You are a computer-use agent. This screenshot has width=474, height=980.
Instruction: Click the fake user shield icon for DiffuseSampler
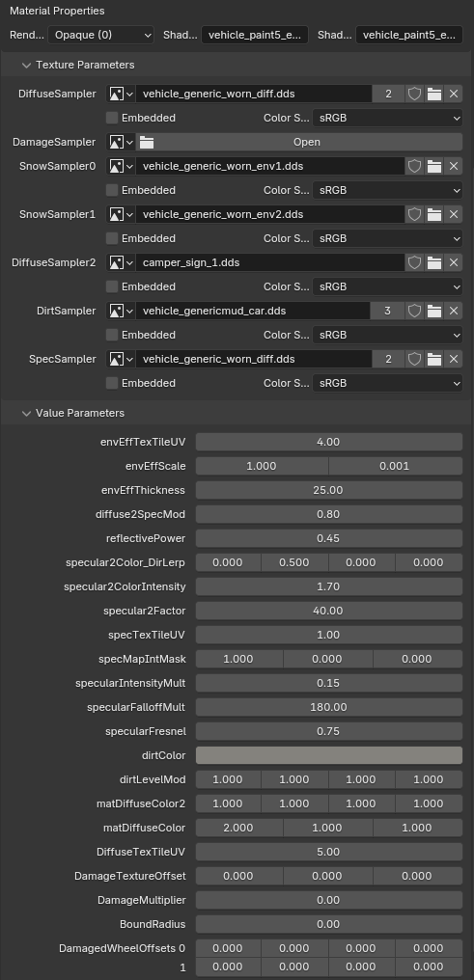414,94
